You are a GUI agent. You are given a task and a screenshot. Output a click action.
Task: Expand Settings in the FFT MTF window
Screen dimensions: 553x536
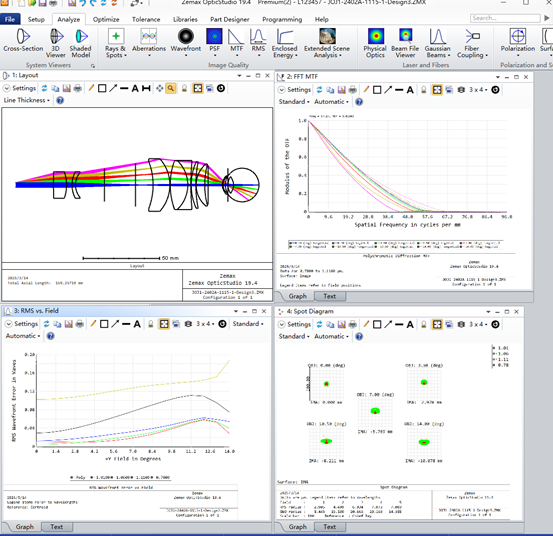coord(294,90)
